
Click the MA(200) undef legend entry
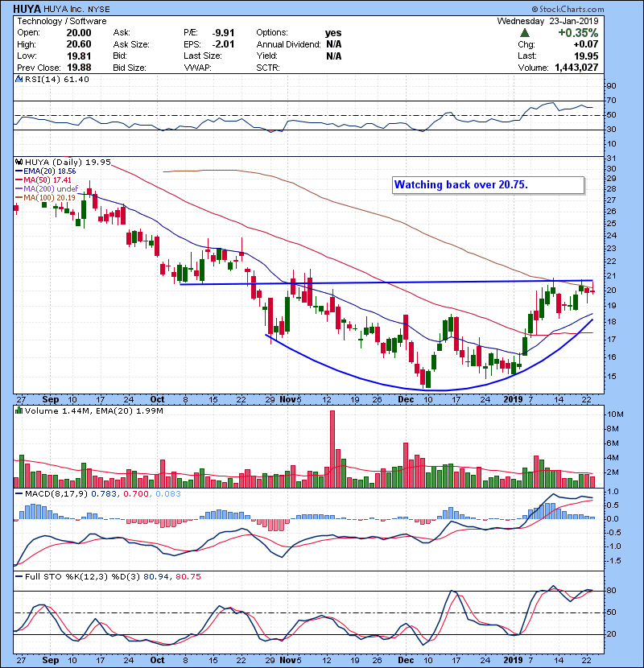pyautogui.click(x=47, y=188)
